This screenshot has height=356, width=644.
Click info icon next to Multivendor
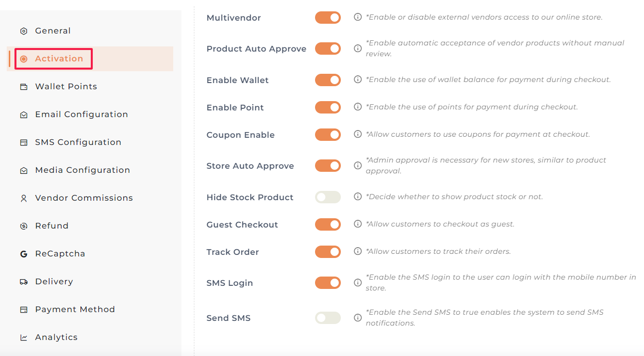tap(358, 17)
